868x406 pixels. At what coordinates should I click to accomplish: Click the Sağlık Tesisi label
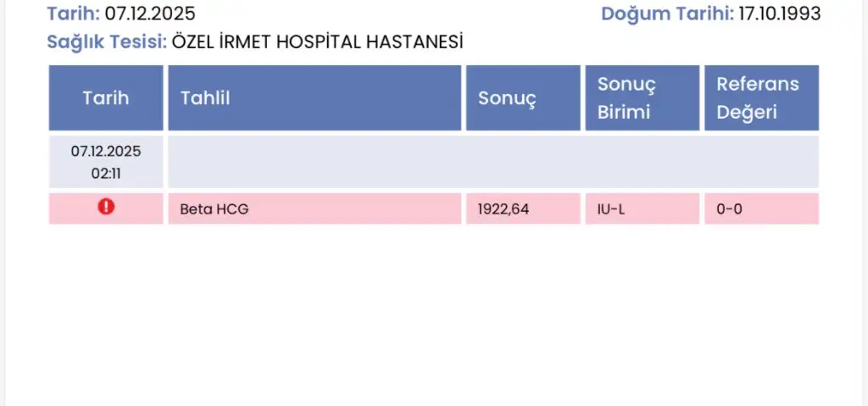coord(108,41)
